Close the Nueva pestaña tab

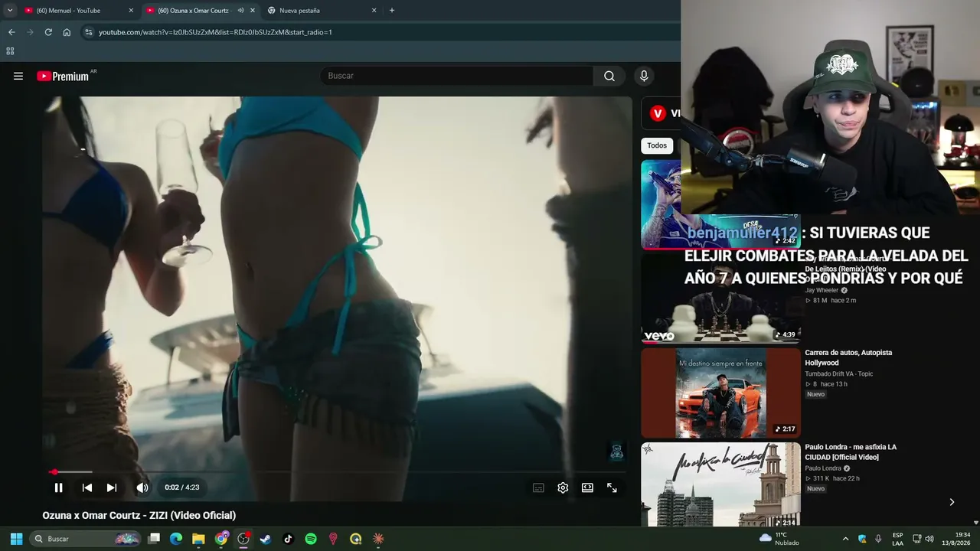click(x=374, y=11)
